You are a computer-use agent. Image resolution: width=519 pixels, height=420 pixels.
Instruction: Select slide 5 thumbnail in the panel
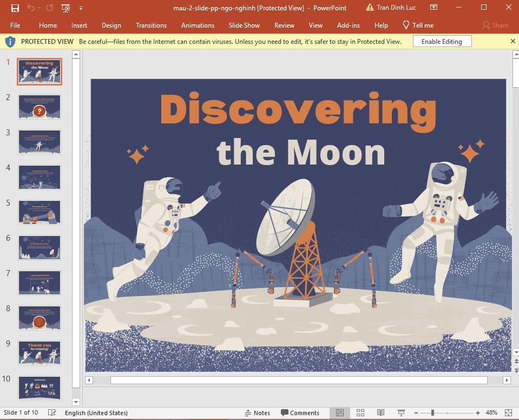pyautogui.click(x=39, y=212)
